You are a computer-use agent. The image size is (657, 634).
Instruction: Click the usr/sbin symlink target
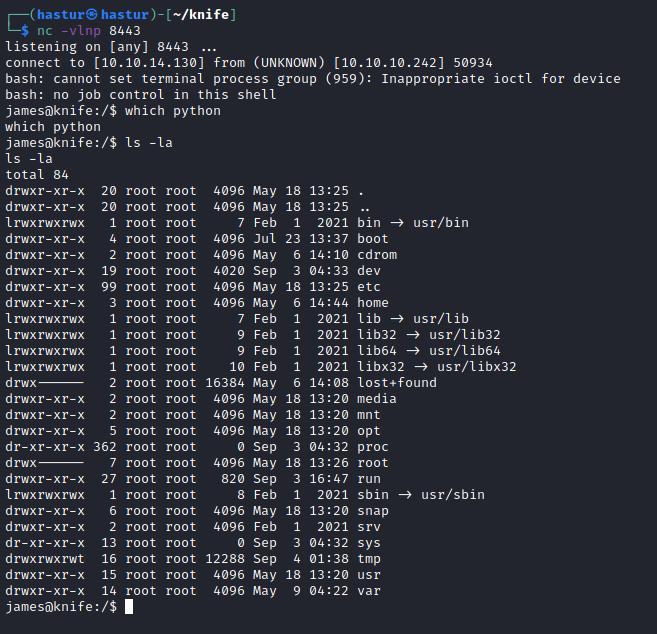[x=450, y=495]
